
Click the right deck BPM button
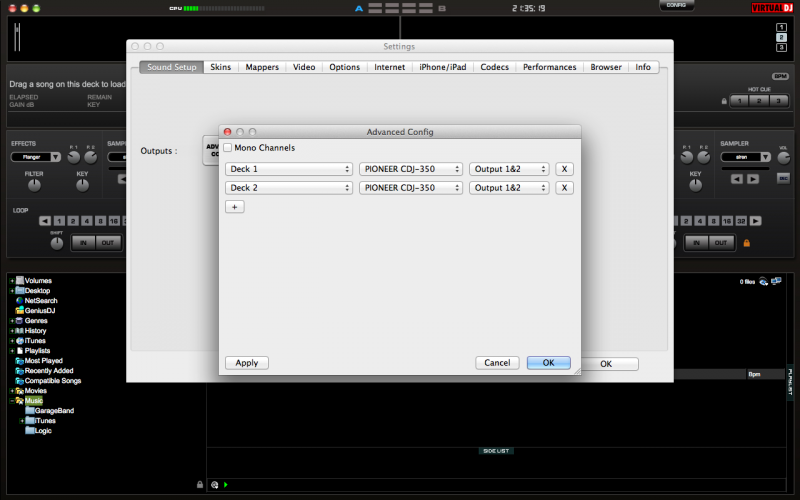click(780, 77)
